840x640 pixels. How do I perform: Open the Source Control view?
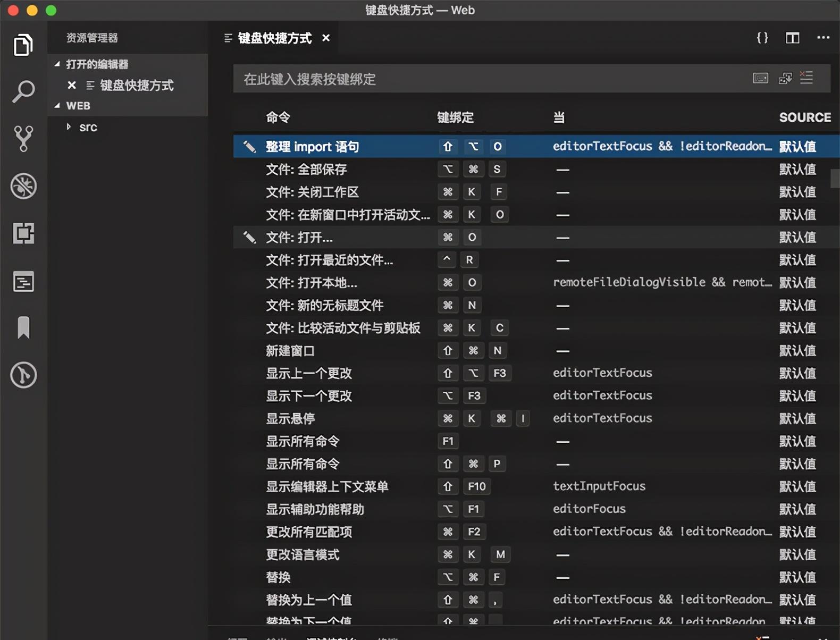tap(23, 139)
